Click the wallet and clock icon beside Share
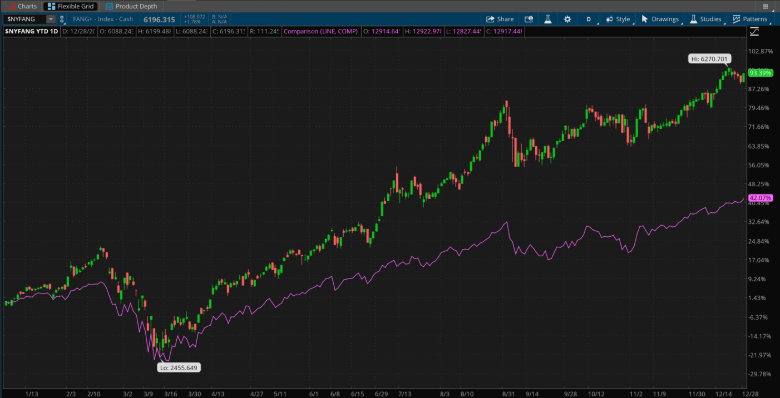Viewport: 780px width, 398px height. [529, 19]
